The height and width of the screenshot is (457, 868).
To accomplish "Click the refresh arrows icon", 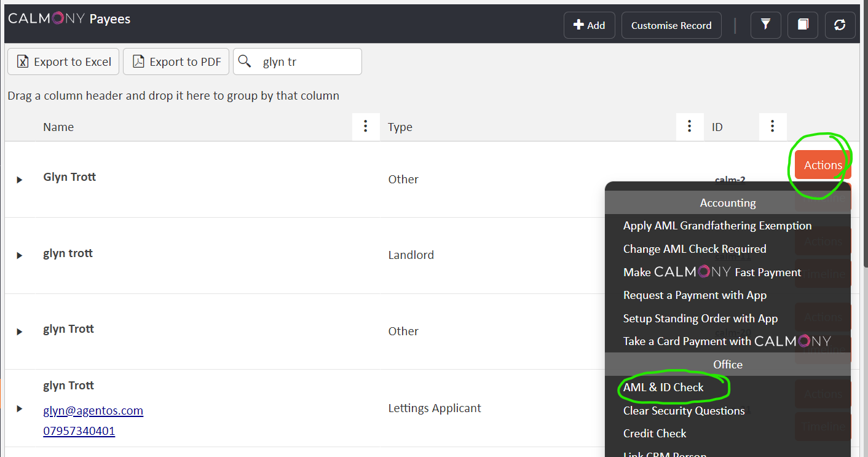I will click(840, 25).
